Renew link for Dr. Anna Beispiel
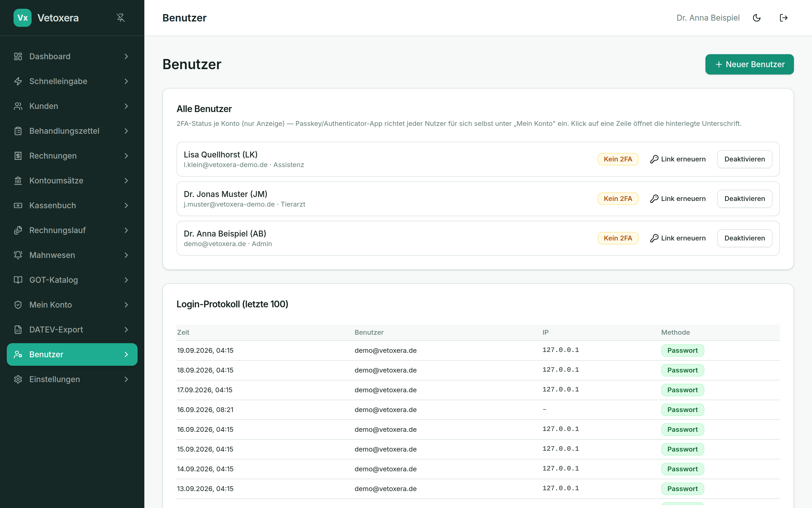 click(x=678, y=238)
